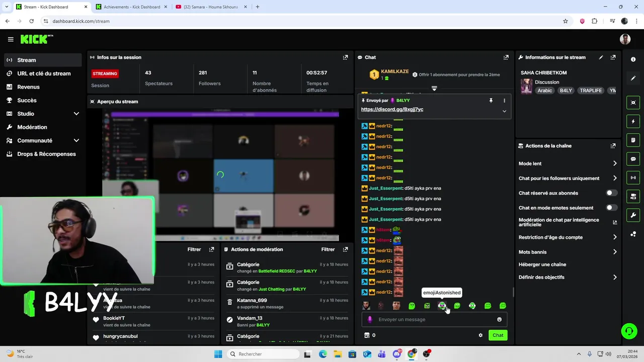Open Mots bannis settings
Image resolution: width=644 pixels, height=362 pixels.
(568, 252)
